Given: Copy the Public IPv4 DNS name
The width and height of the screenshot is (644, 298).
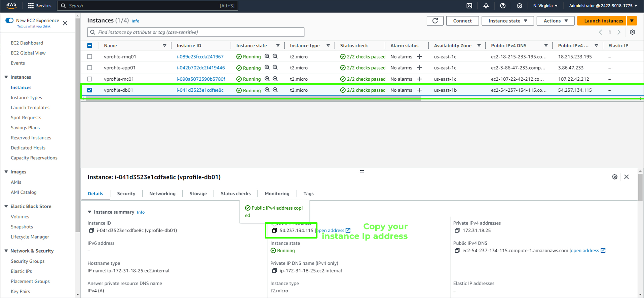Looking at the screenshot, I should 457,251.
